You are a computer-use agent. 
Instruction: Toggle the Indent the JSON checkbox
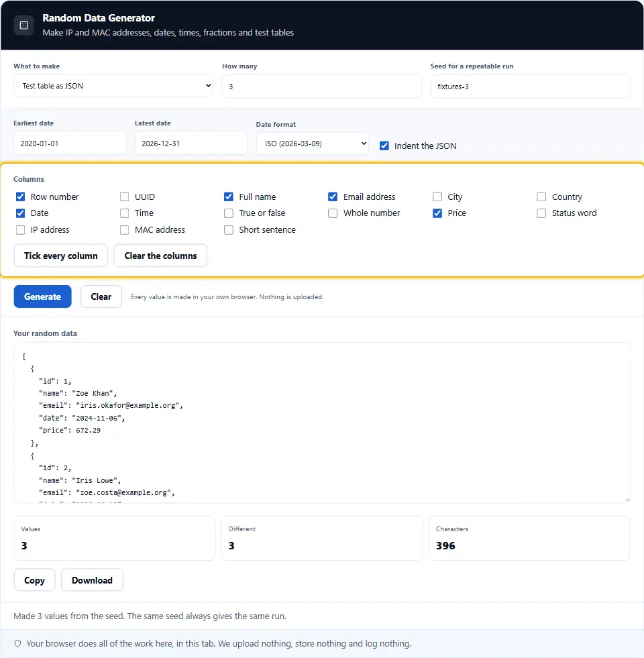(x=384, y=146)
